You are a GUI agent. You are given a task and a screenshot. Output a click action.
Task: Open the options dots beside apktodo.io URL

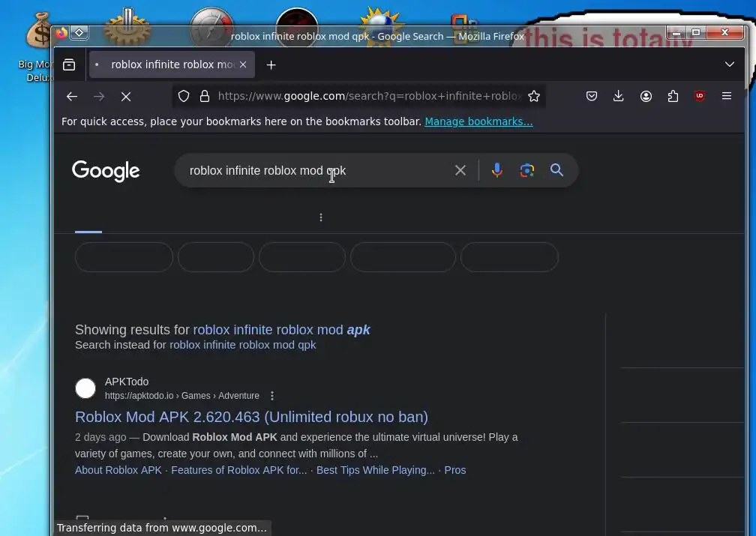(272, 396)
